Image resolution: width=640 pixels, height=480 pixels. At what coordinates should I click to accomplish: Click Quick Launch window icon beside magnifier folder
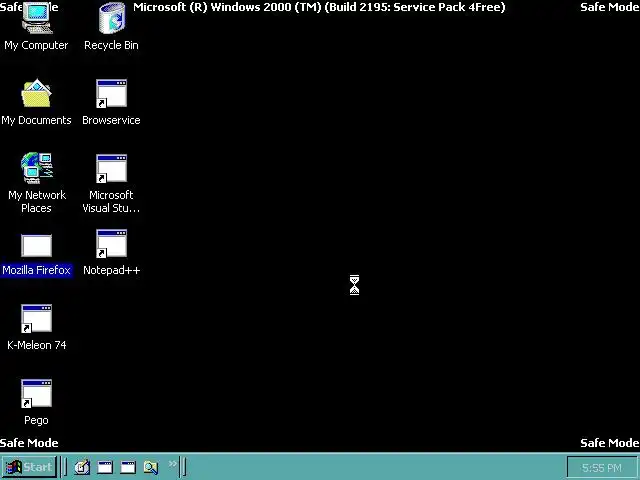(128, 467)
